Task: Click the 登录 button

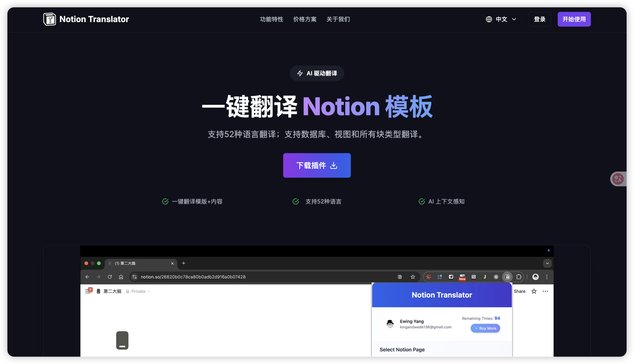Action: tap(540, 19)
